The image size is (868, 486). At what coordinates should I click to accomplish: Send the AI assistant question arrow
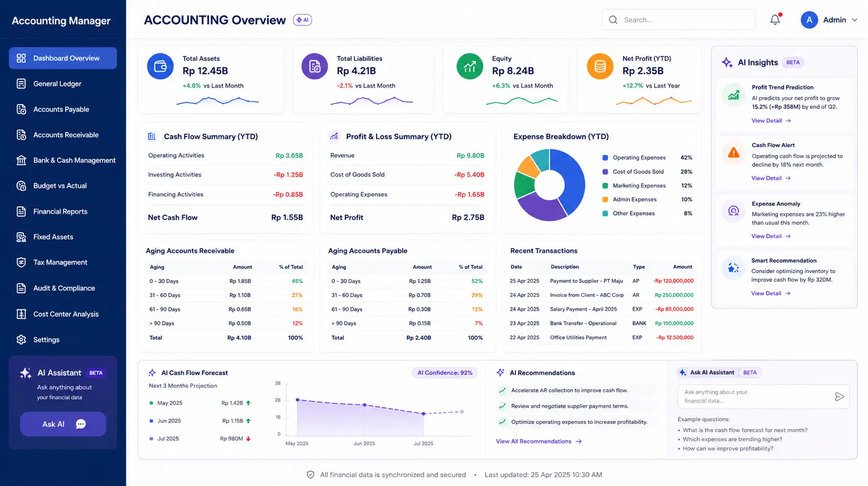(x=839, y=397)
